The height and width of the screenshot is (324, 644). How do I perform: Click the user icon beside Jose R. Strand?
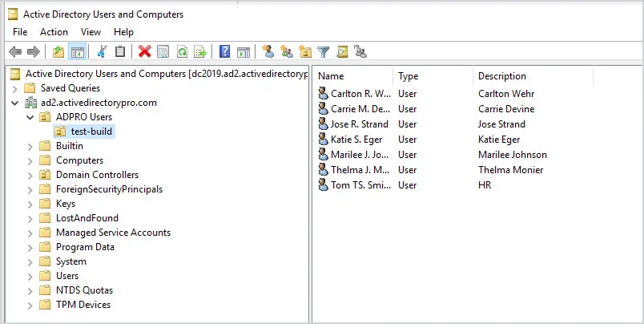(x=324, y=124)
